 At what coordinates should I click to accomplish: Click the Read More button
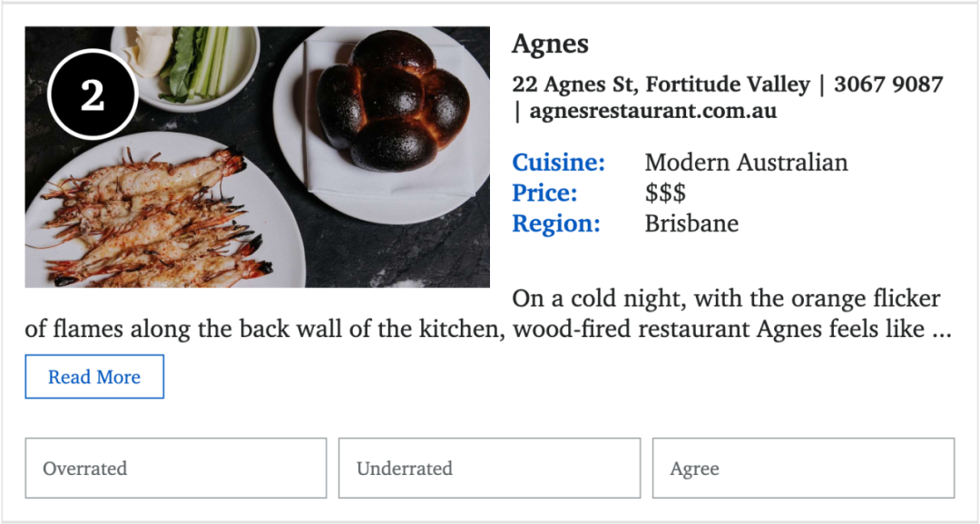pyautogui.click(x=94, y=377)
